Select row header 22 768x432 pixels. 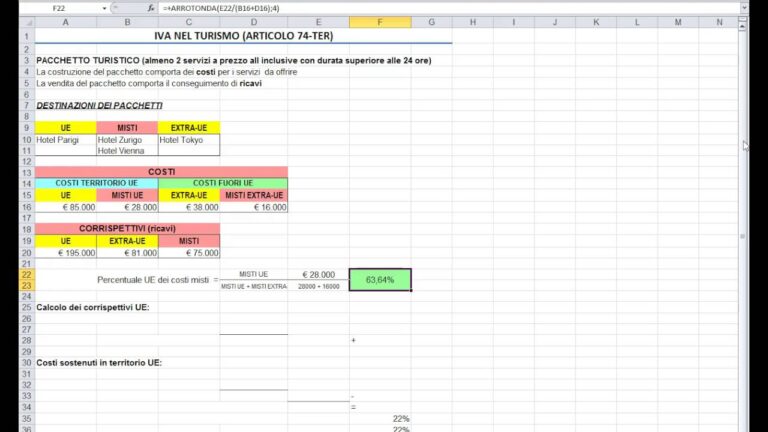point(27,274)
